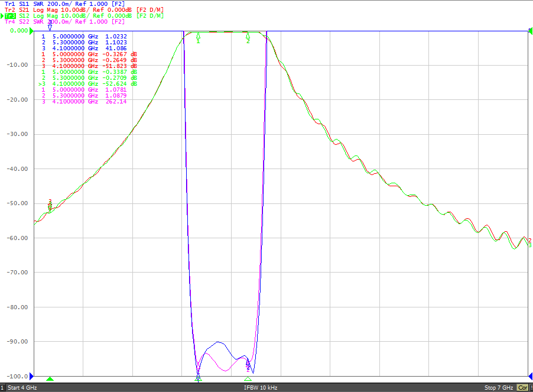Click the -50.00 Y-axis label
Image resolution: width=533 pixels, height=392 pixels.
pyautogui.click(x=17, y=203)
